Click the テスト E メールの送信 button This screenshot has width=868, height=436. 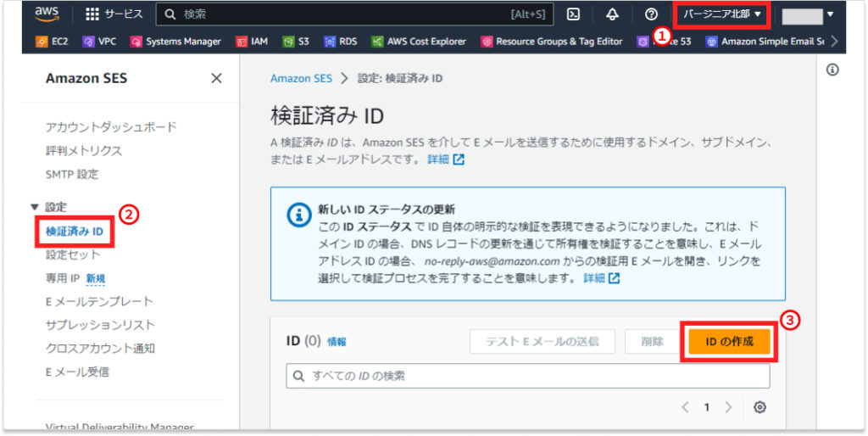[542, 341]
